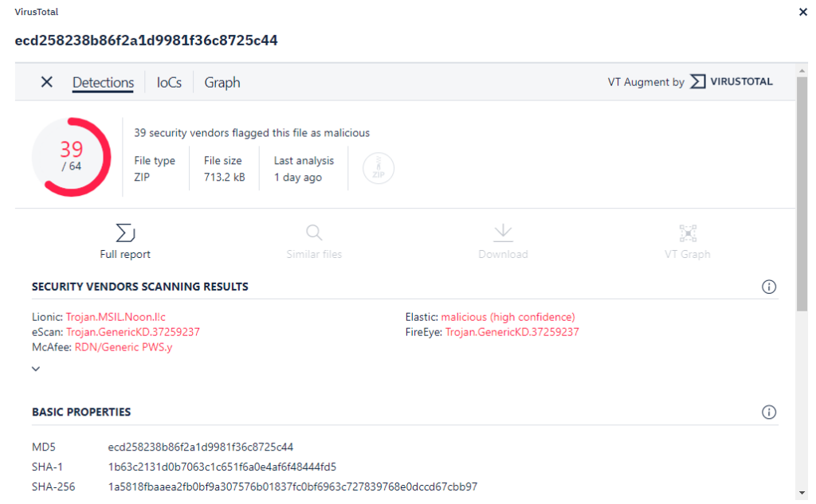This screenshot has width=816, height=504.
Task: Click McAfee result RDN/Generic PWS.y
Action: click(124, 347)
